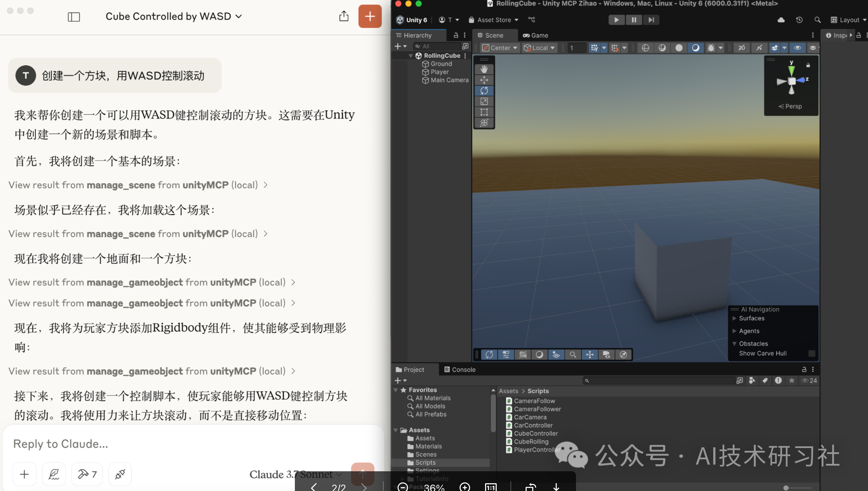
Task: Toggle the Claude sidebar panel icon
Action: [x=74, y=17]
